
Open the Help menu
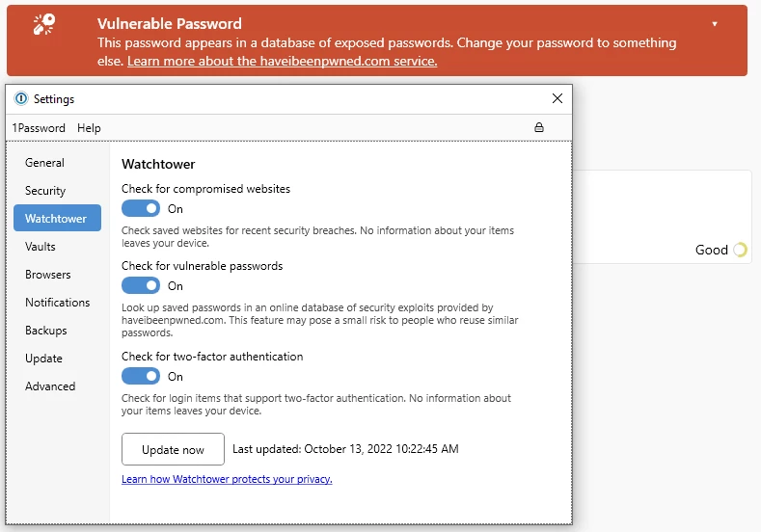click(x=89, y=128)
